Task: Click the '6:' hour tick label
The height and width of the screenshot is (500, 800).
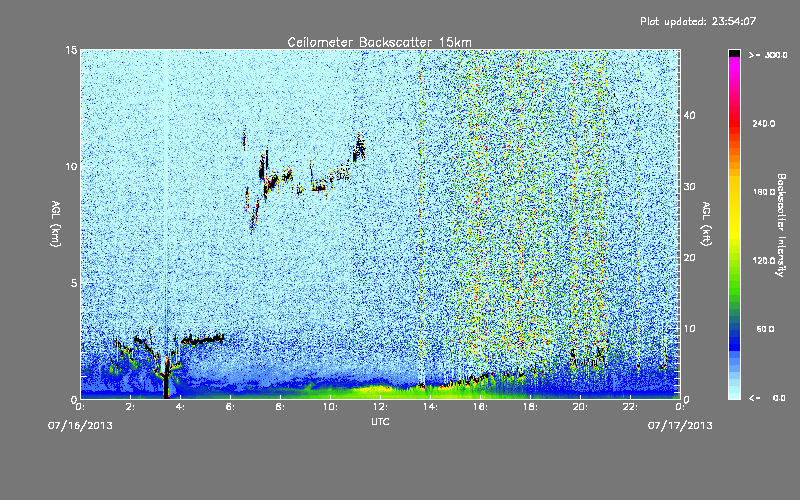Action: pyautogui.click(x=230, y=407)
